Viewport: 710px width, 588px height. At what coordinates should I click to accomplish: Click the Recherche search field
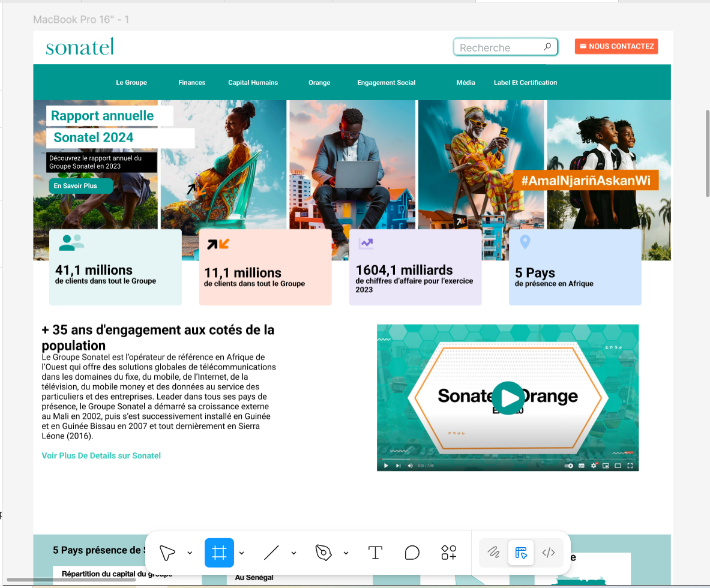click(505, 47)
